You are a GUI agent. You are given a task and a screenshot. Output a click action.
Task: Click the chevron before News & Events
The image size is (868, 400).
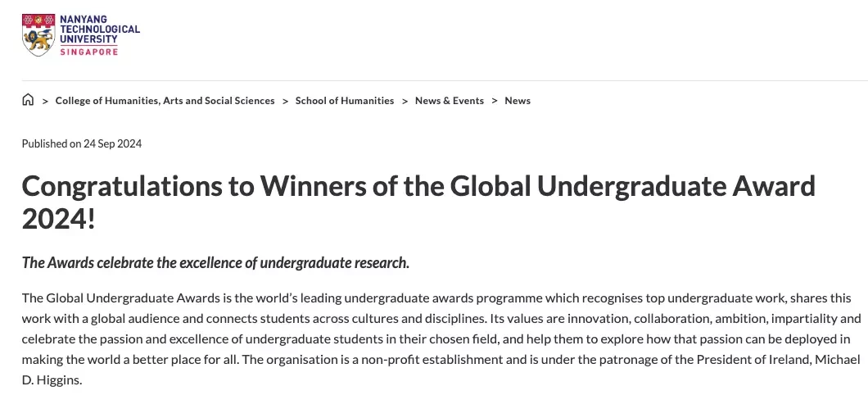pos(405,101)
